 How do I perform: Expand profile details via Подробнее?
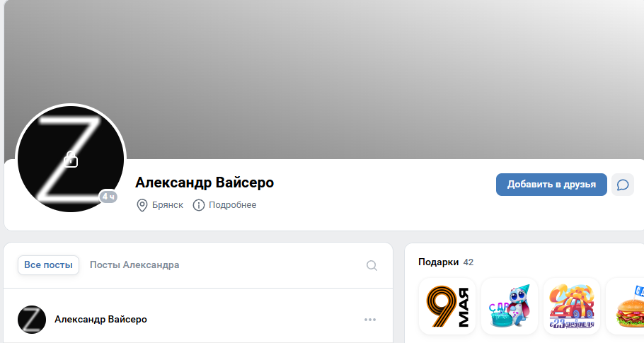pyautogui.click(x=232, y=205)
